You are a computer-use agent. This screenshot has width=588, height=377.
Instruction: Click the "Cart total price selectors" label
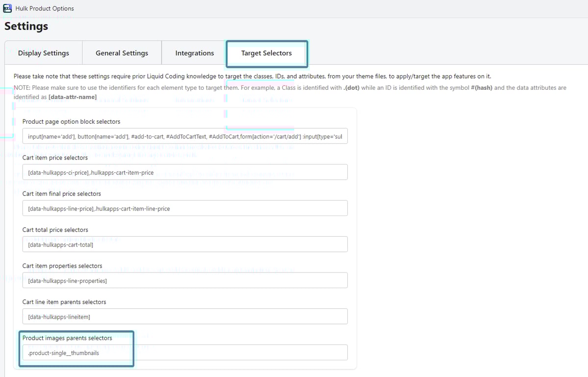(55, 230)
